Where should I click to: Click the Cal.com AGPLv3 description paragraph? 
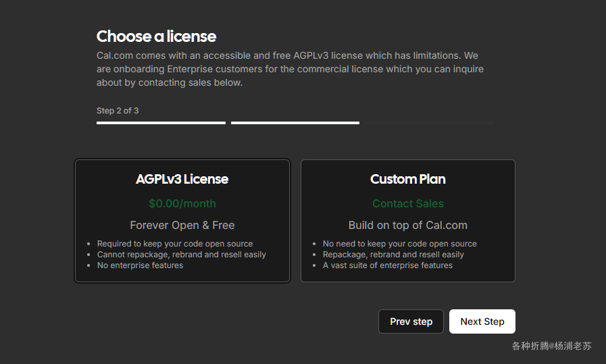290,69
